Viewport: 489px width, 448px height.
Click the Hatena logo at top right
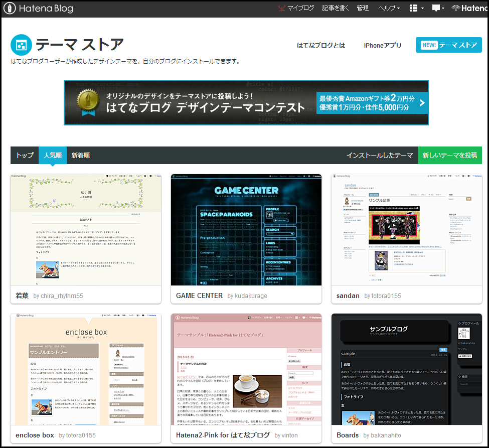tap(469, 8)
